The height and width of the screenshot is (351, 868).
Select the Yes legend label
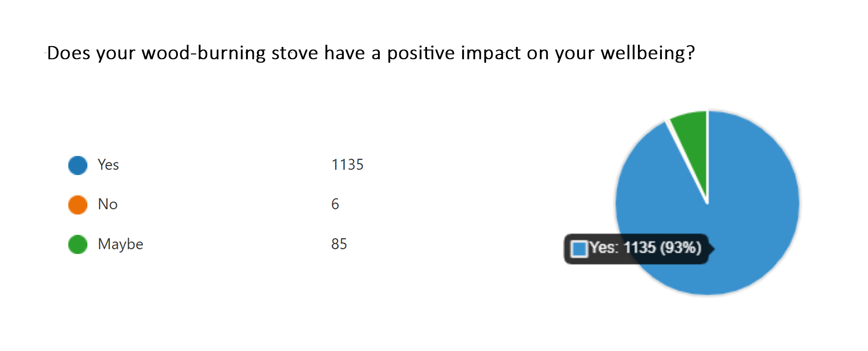tap(108, 165)
